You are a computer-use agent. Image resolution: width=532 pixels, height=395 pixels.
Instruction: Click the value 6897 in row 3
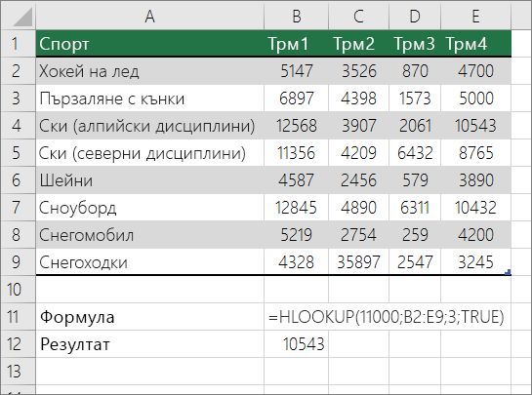pos(296,99)
